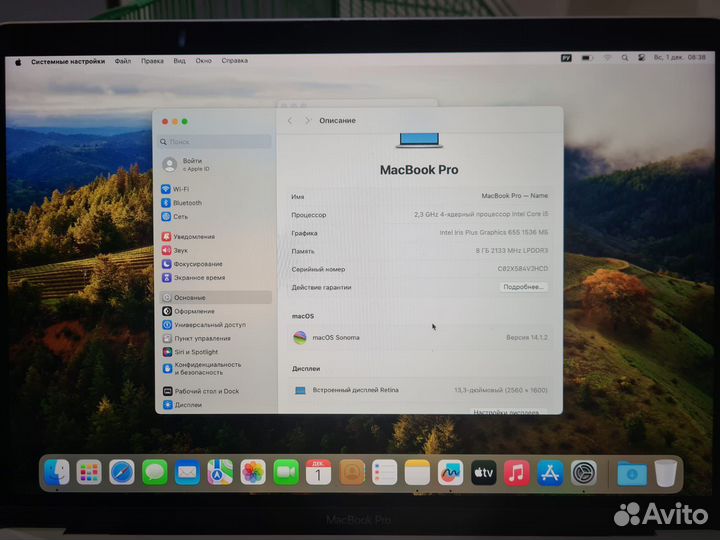The image size is (720, 540).
Task: Open Spotlight search in menu bar
Action: pyautogui.click(x=624, y=58)
